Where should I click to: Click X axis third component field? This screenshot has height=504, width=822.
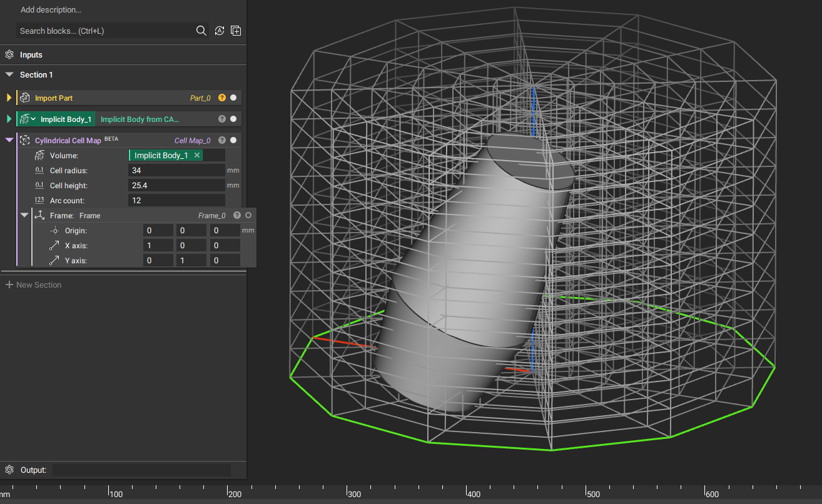225,246
